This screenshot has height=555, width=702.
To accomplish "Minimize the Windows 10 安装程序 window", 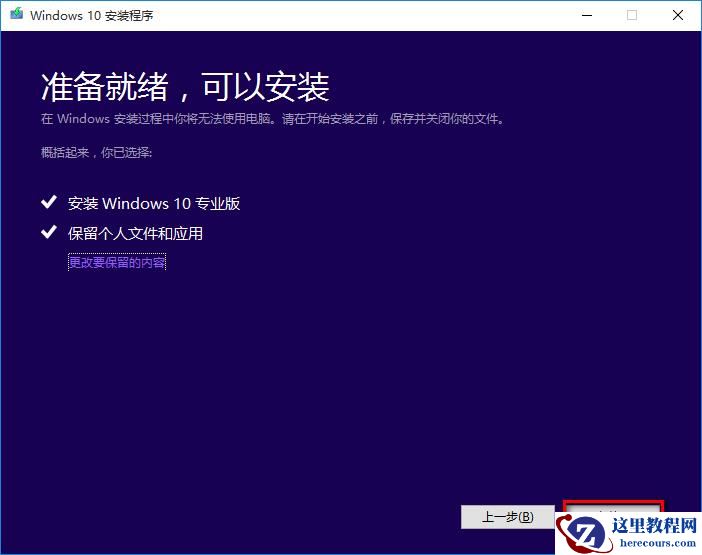I will tap(587, 15).
